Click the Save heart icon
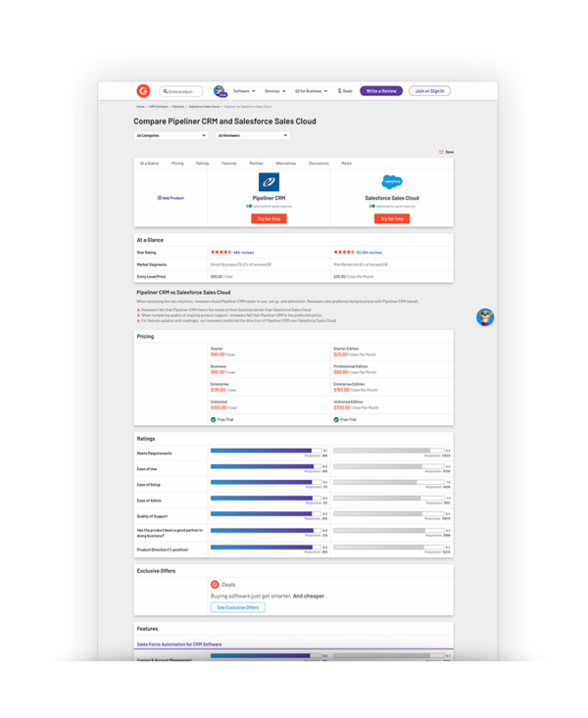The height and width of the screenshot is (718, 588). pos(441,152)
